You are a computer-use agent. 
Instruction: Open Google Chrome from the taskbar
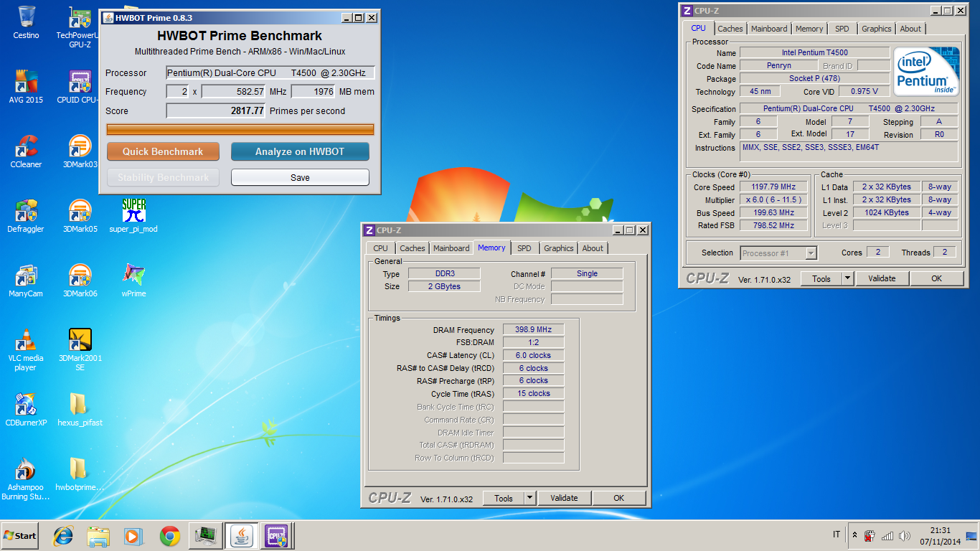point(169,536)
